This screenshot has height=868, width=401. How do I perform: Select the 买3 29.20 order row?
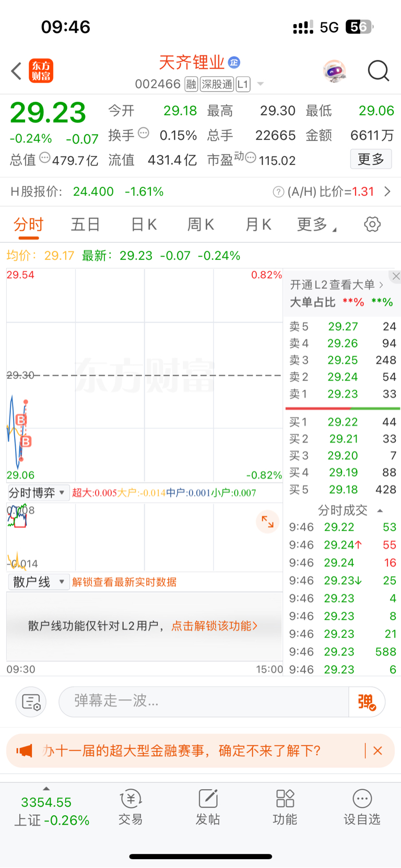[x=343, y=456]
